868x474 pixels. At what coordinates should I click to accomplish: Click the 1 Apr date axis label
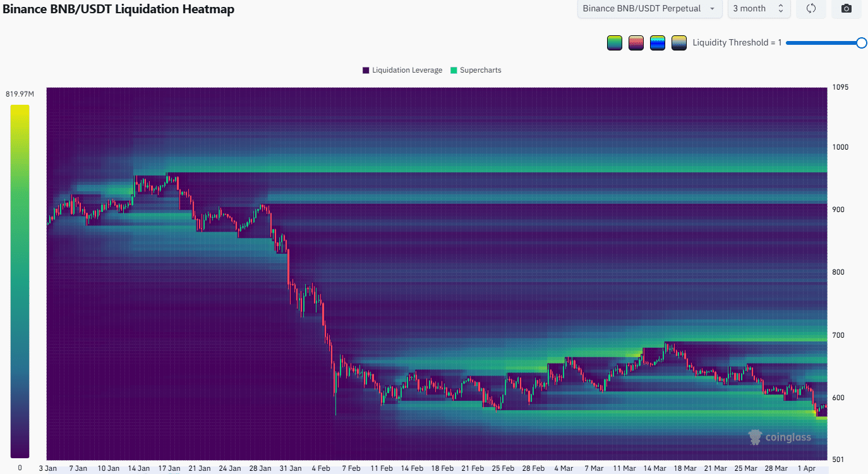pyautogui.click(x=806, y=468)
